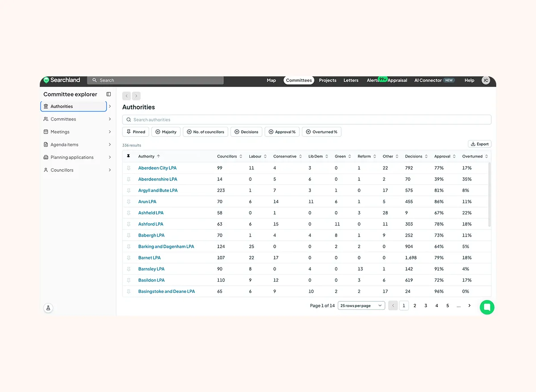The width and height of the screenshot is (536, 392).
Task: Toggle the Pinned filter
Action: [x=136, y=132]
